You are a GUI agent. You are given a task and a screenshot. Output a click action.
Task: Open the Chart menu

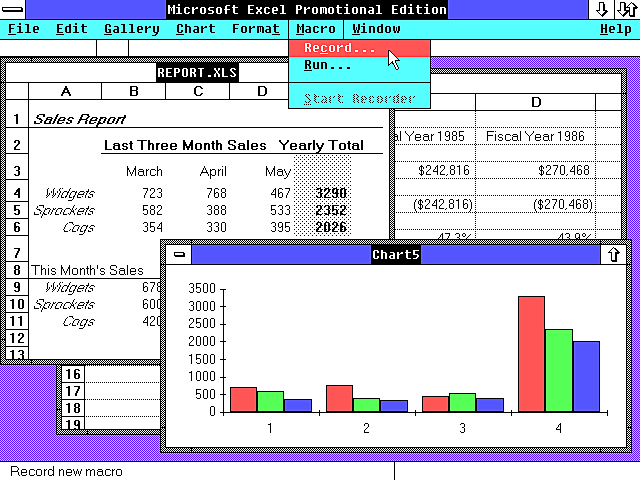tap(196, 29)
